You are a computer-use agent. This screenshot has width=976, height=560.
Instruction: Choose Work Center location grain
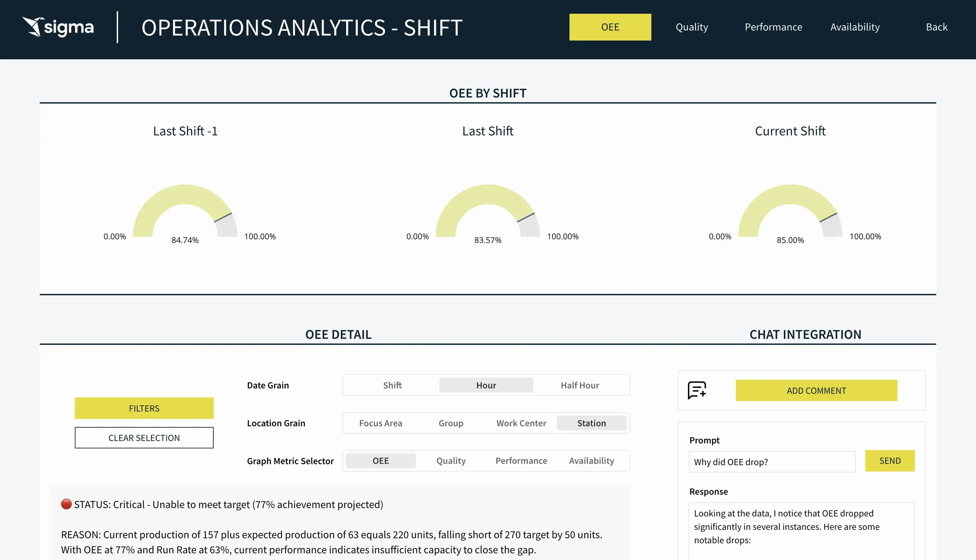click(x=521, y=423)
